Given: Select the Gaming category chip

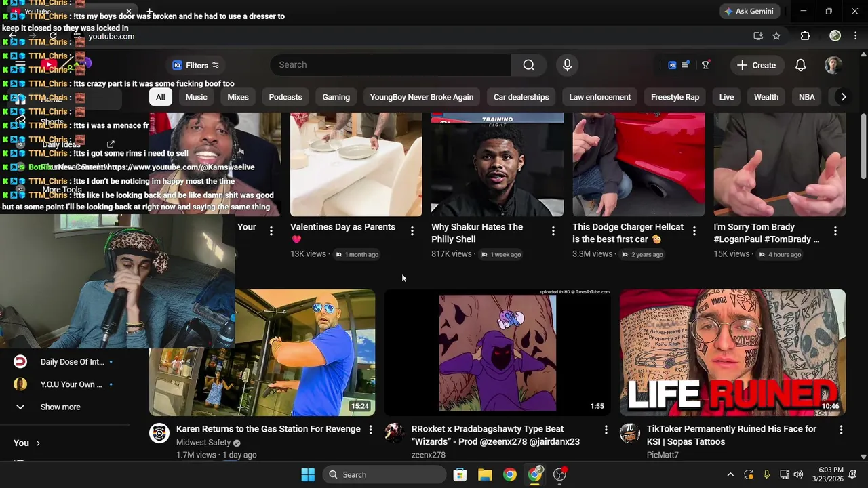Looking at the screenshot, I should (336, 97).
